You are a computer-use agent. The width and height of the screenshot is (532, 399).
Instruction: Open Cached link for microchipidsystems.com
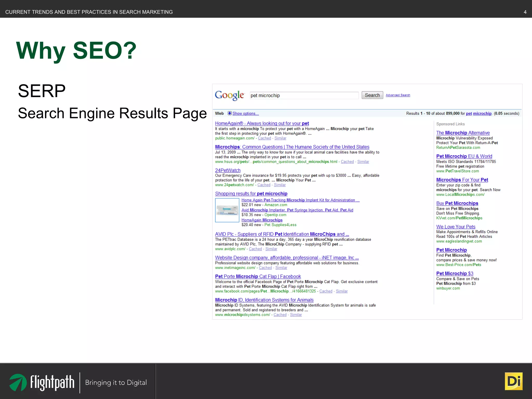click(280, 315)
